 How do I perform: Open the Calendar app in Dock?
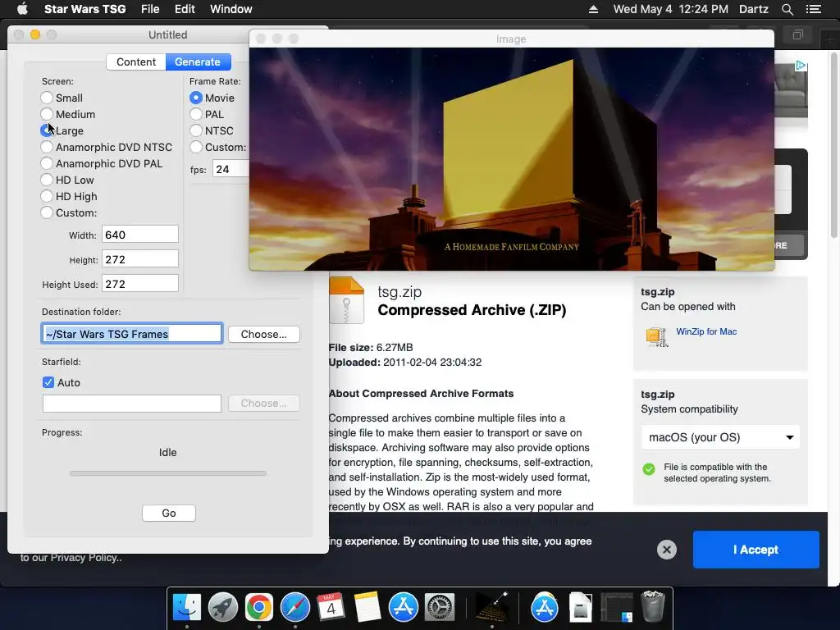(331, 608)
